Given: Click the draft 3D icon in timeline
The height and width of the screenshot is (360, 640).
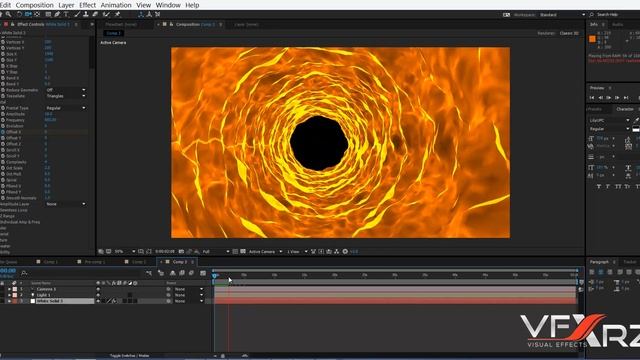Looking at the screenshot, I should [x=161, y=273].
